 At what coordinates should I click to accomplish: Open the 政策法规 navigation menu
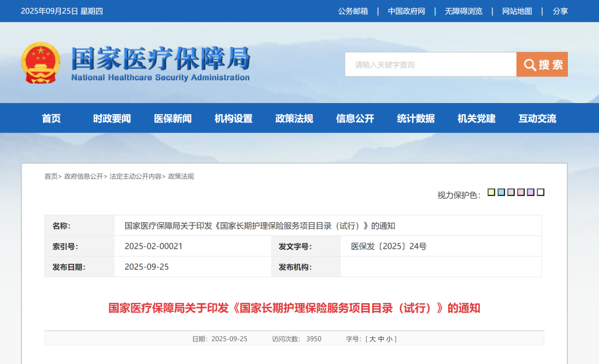tap(294, 119)
